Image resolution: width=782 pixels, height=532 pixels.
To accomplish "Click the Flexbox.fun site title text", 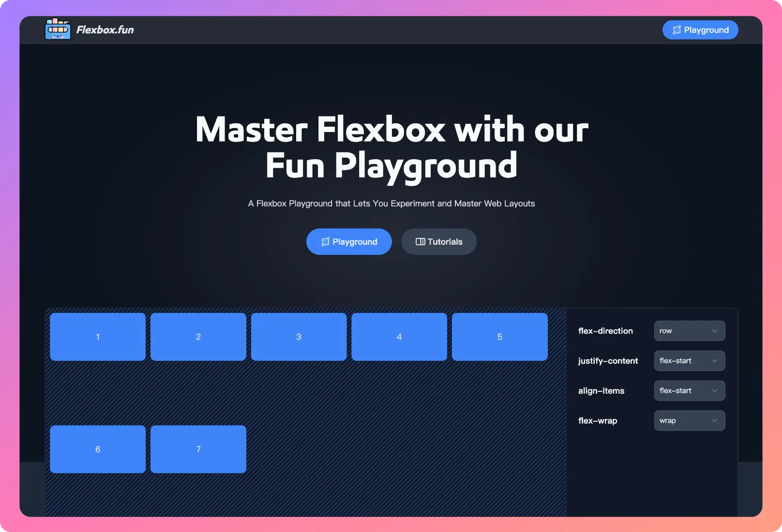I will pos(105,30).
